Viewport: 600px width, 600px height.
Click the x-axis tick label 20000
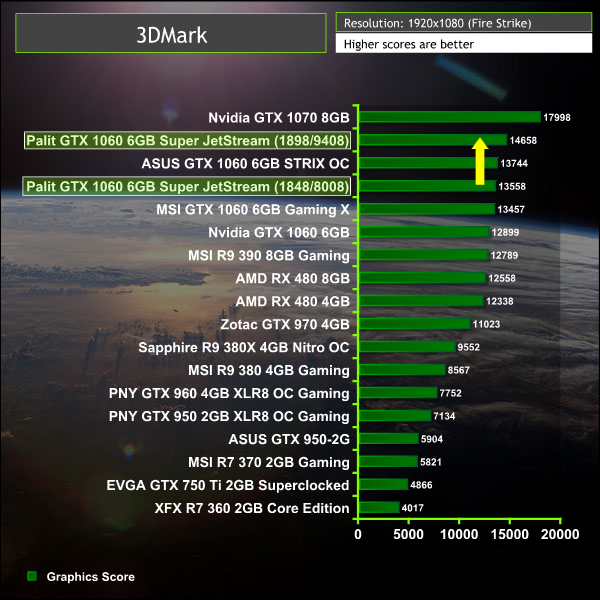click(x=560, y=534)
